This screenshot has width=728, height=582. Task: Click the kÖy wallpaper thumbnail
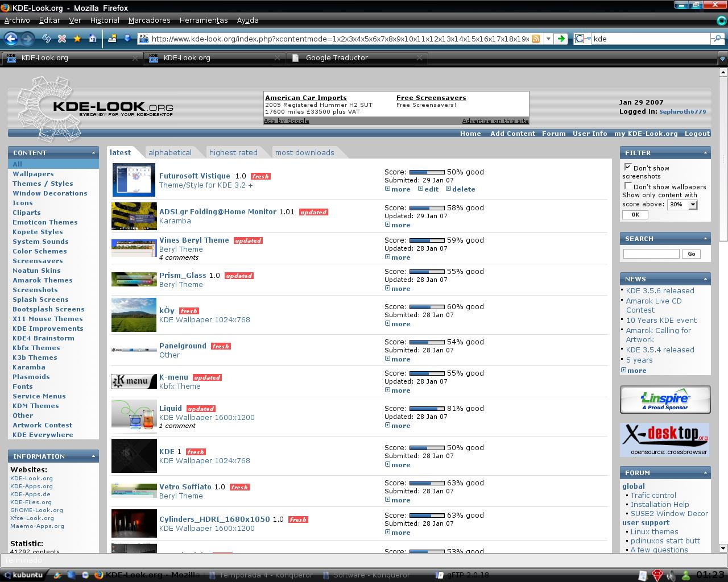click(134, 315)
